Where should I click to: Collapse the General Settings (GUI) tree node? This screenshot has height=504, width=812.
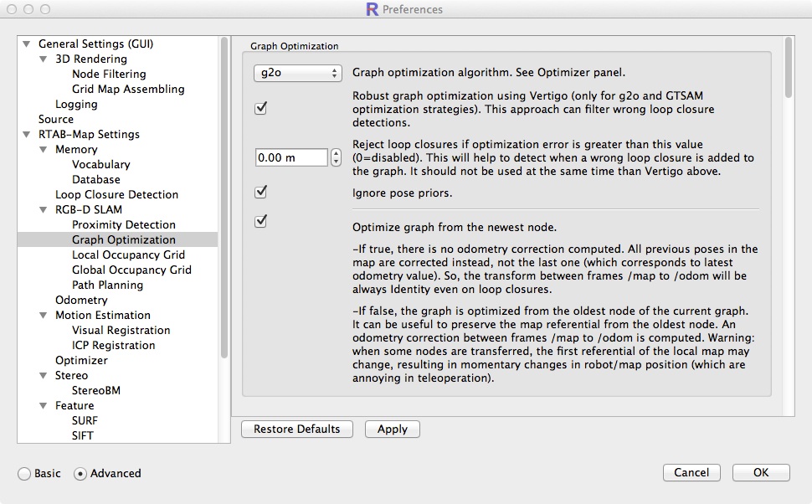coord(27,44)
